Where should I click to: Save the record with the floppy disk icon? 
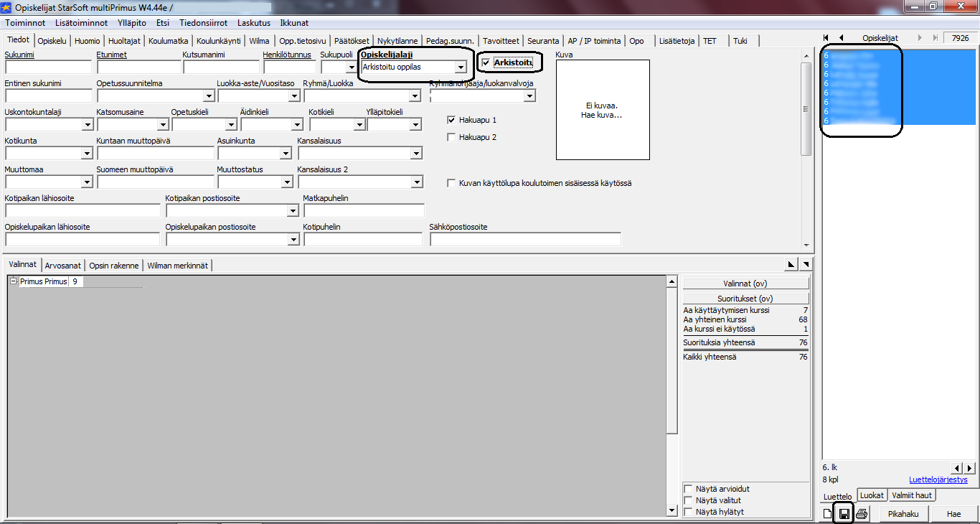click(844, 513)
